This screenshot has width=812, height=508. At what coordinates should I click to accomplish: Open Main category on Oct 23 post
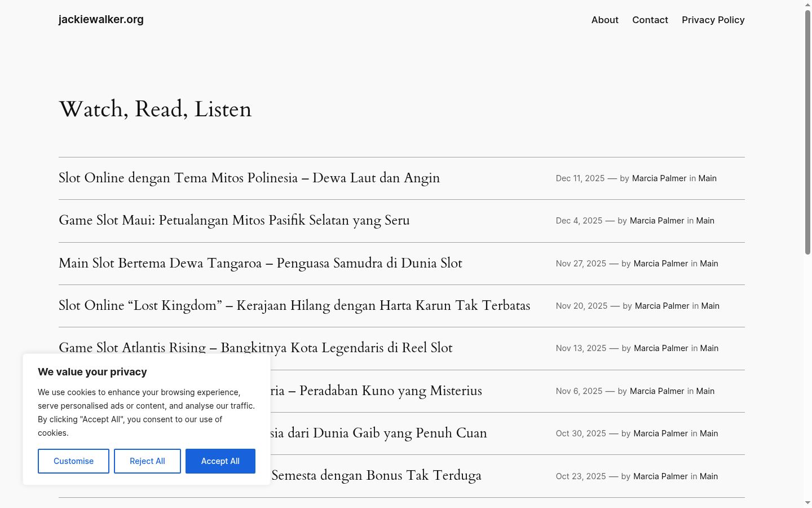pyautogui.click(x=709, y=476)
